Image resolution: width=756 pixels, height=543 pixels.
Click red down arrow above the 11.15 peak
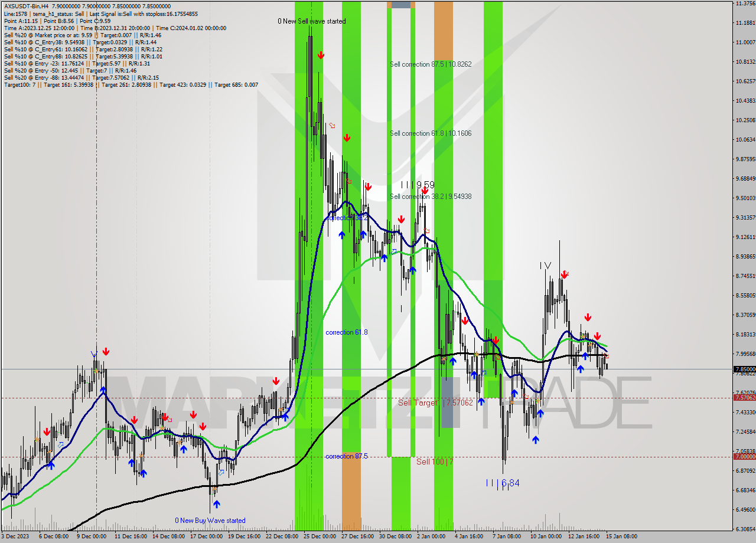click(x=321, y=55)
